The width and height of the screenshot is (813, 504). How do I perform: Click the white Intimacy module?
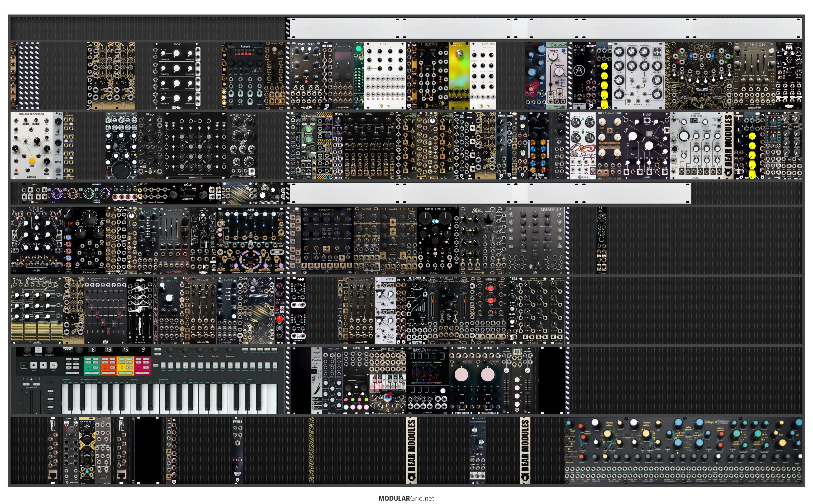click(482, 76)
